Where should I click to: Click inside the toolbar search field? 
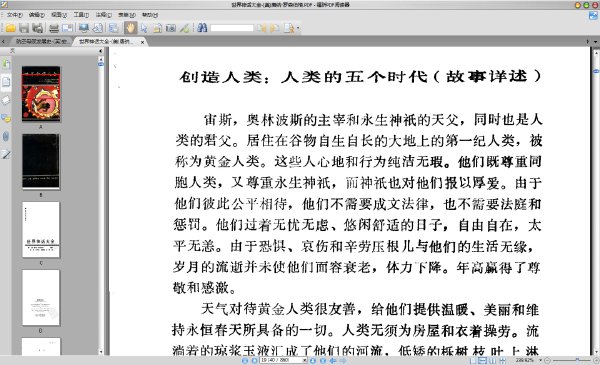point(232,28)
